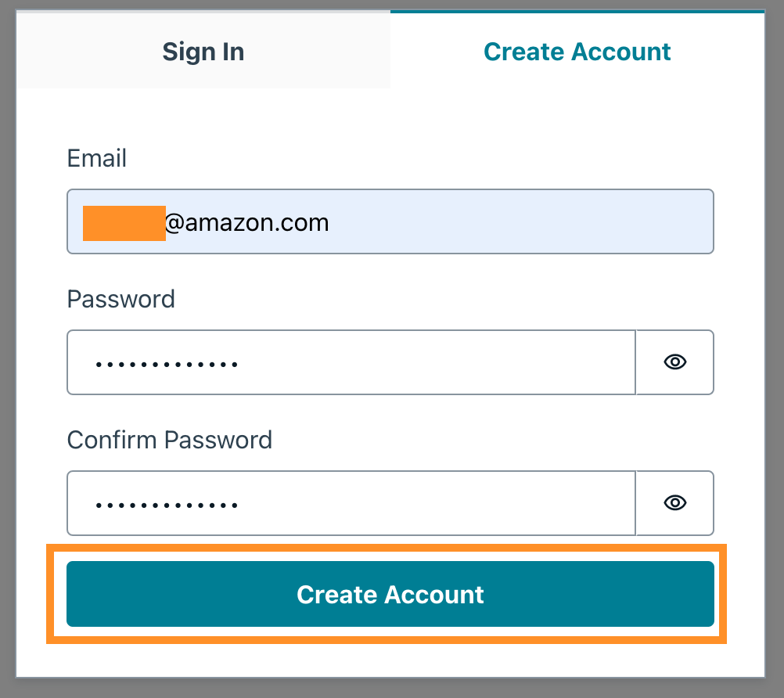Submit the teal Create Account button
This screenshot has width=784, height=698.
point(390,593)
